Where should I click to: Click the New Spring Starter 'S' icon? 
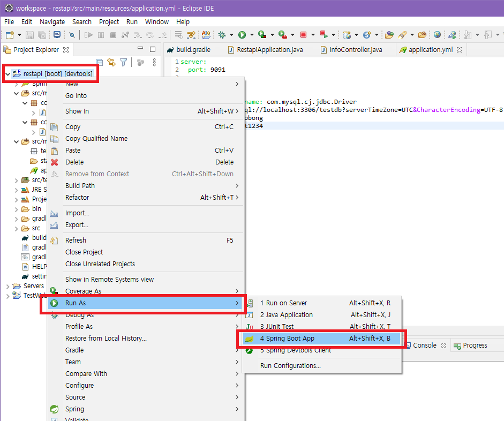coord(367,35)
